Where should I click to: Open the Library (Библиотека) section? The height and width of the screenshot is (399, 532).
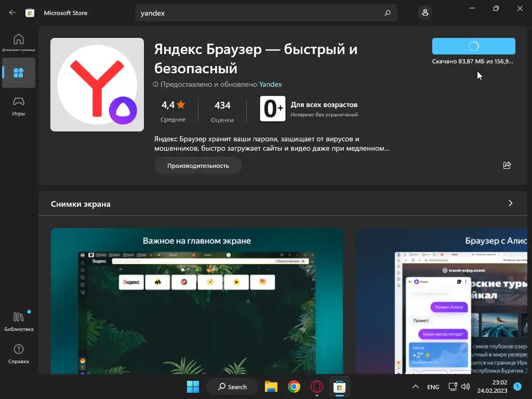click(19, 321)
